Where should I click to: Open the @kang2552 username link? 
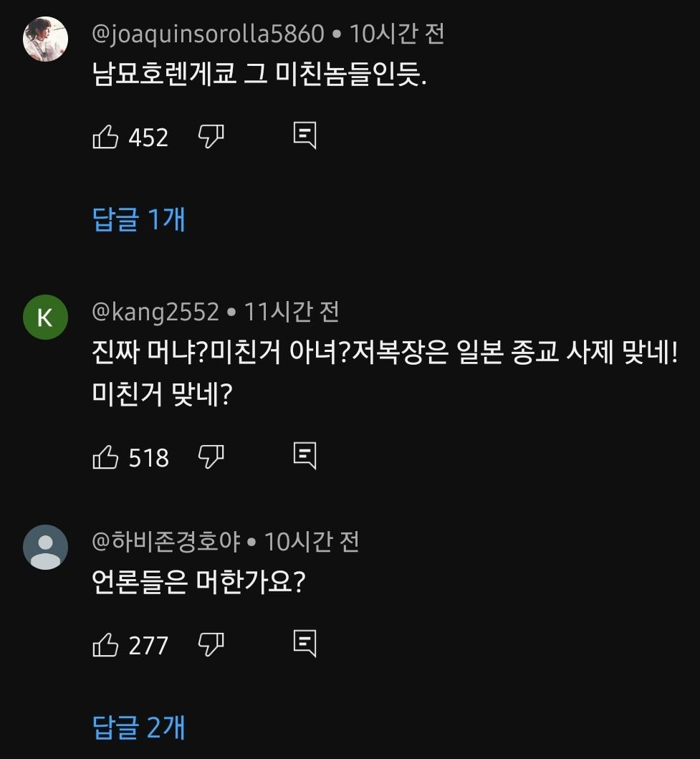(155, 312)
